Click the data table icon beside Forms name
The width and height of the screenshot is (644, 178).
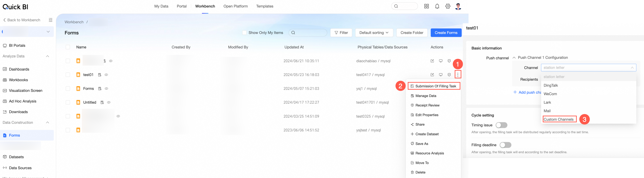point(100,89)
